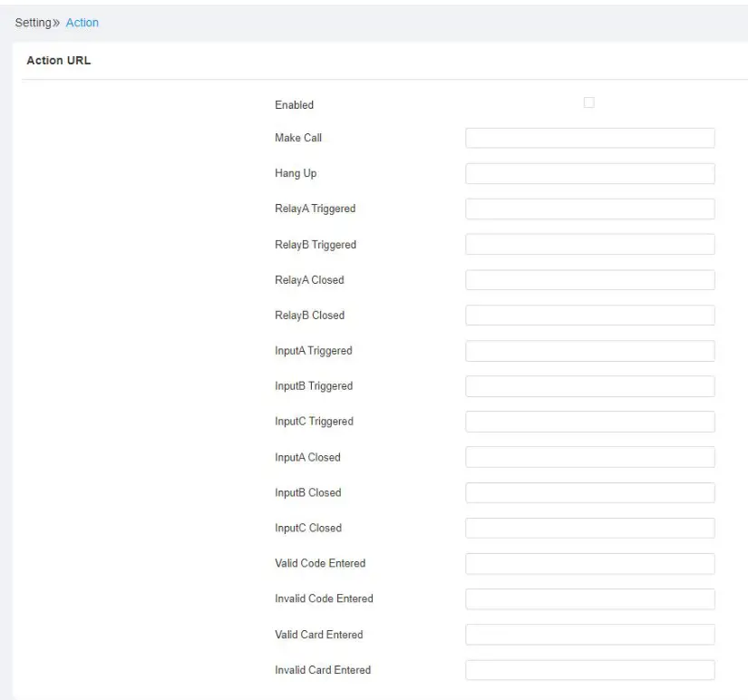Focus the InputB Closed text box
Viewport: 748px width, 700px height.
coord(589,492)
